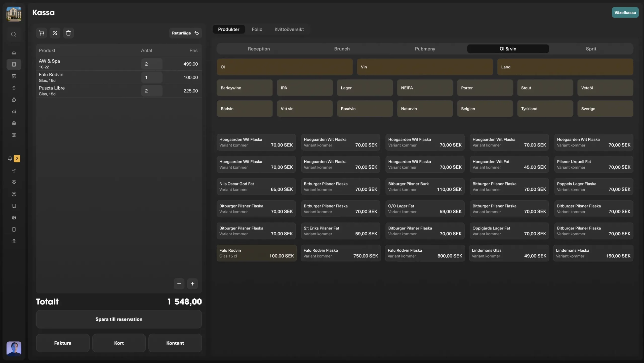644x363 pixels.
Task: Open search from the sidebar
Action: pyautogui.click(x=14, y=34)
